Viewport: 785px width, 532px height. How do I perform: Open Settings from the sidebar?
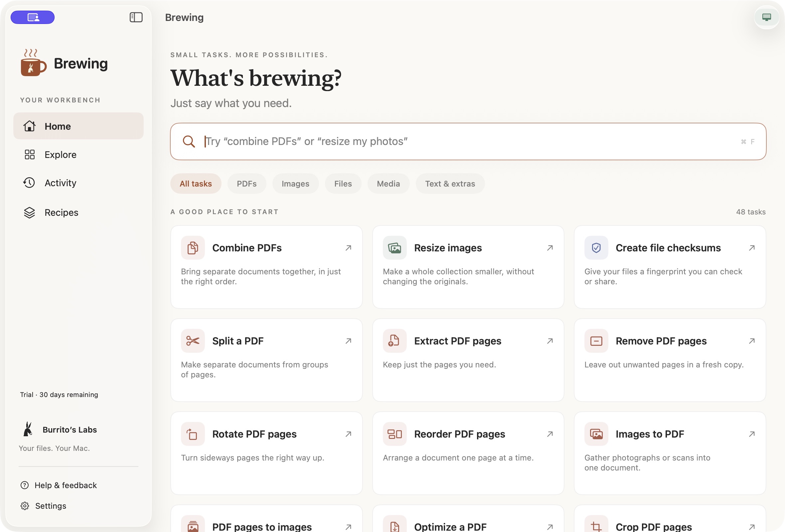[43, 506]
